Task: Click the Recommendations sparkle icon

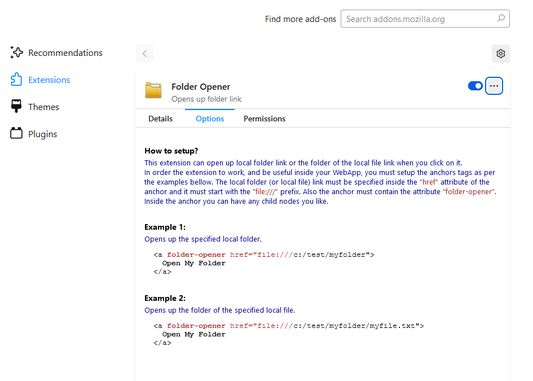Action: coord(16,52)
